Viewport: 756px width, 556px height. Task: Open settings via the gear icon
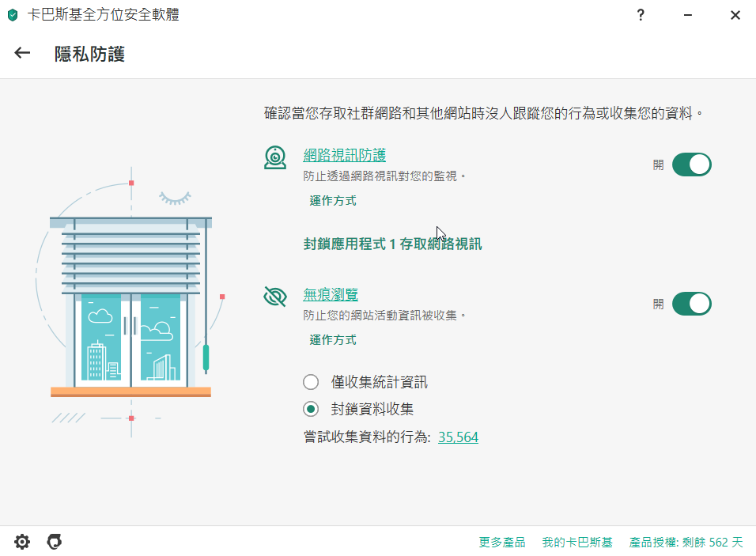[x=22, y=542]
